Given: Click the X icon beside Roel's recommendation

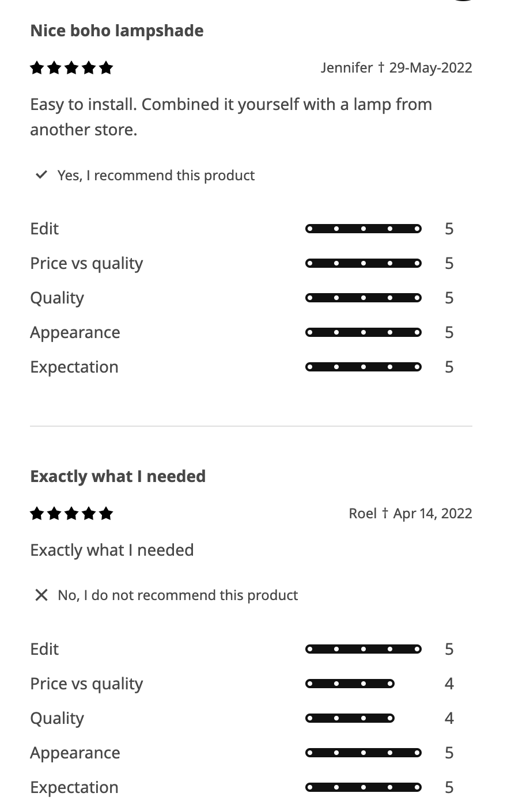Looking at the screenshot, I should pyautogui.click(x=41, y=595).
